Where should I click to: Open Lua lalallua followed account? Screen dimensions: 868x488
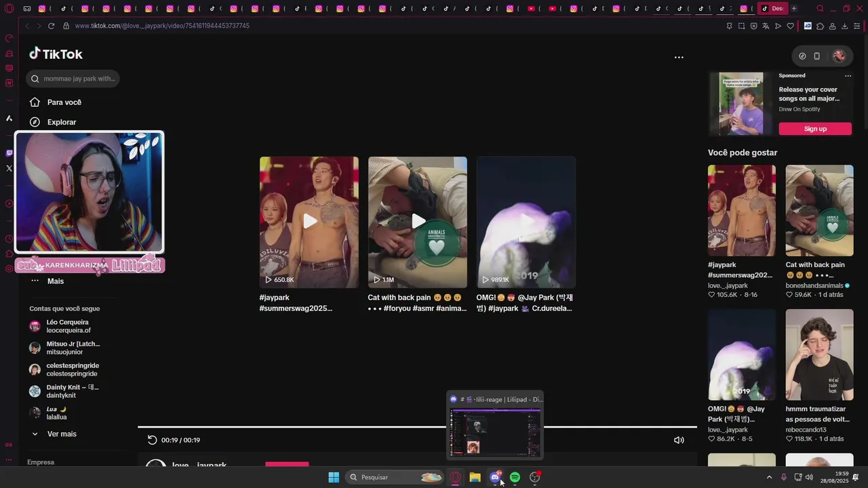tap(48, 413)
